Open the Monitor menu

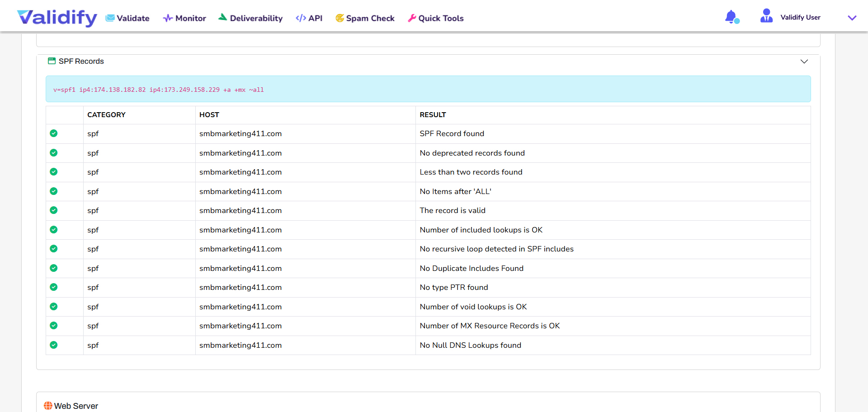tap(184, 18)
